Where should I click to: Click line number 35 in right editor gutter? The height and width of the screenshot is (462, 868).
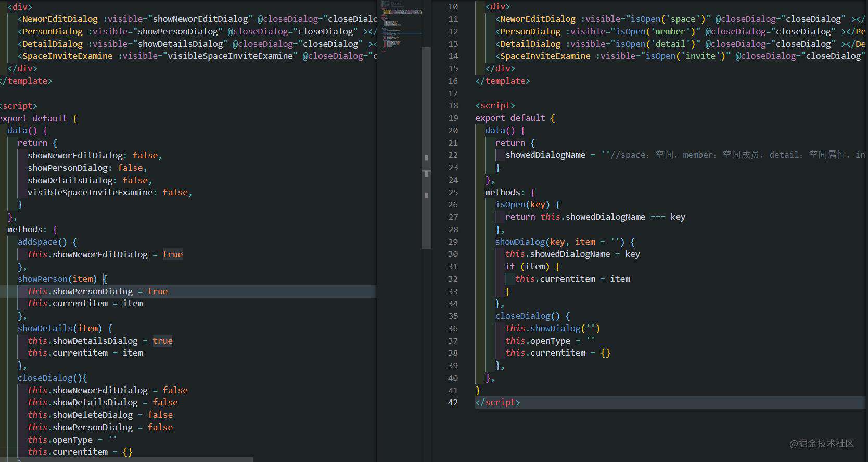[453, 316]
